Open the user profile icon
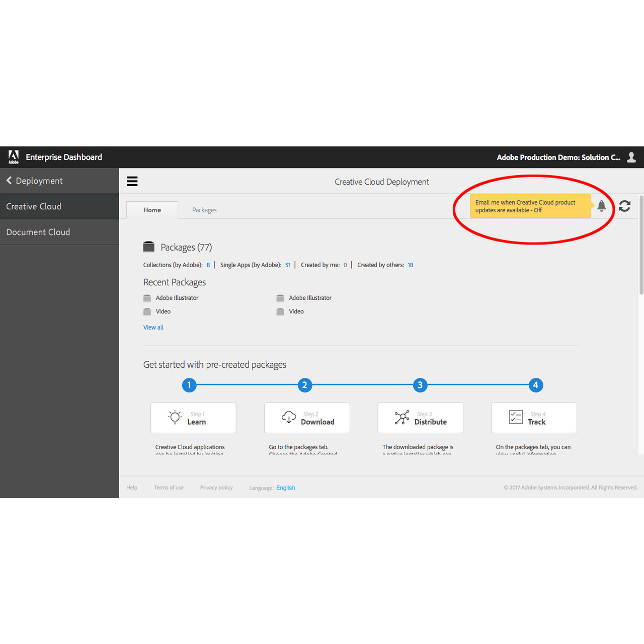644x644 pixels. (x=631, y=157)
